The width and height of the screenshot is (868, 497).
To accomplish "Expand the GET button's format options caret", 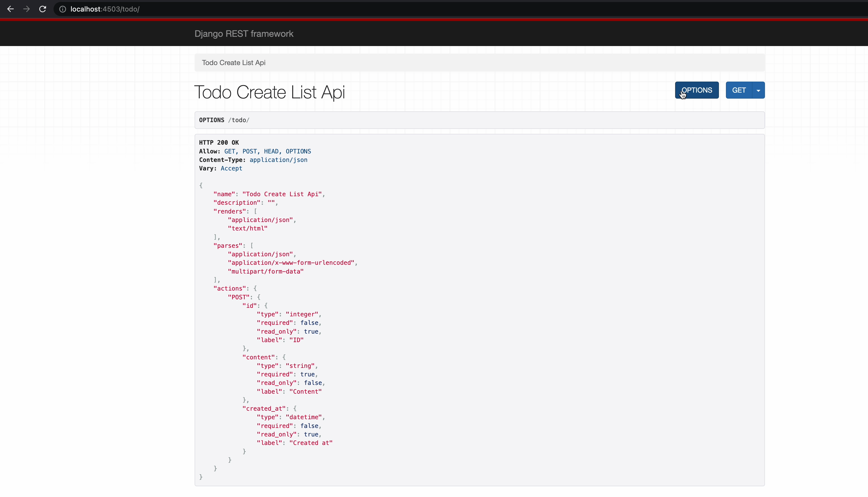I will click(758, 90).
